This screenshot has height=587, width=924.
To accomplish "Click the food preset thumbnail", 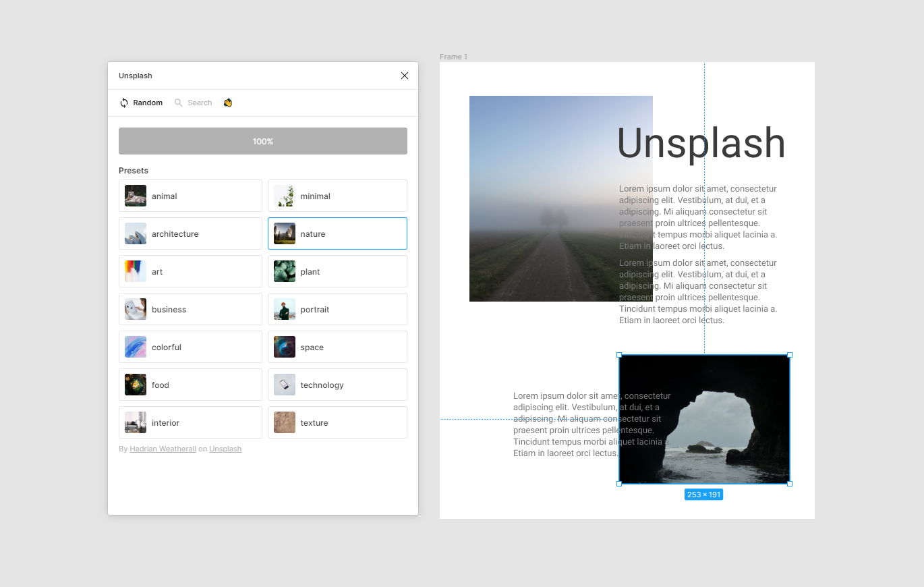I will pos(136,385).
